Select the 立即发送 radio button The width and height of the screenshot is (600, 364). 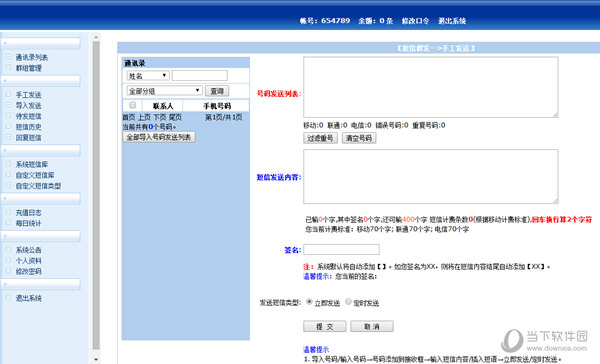coord(309,302)
